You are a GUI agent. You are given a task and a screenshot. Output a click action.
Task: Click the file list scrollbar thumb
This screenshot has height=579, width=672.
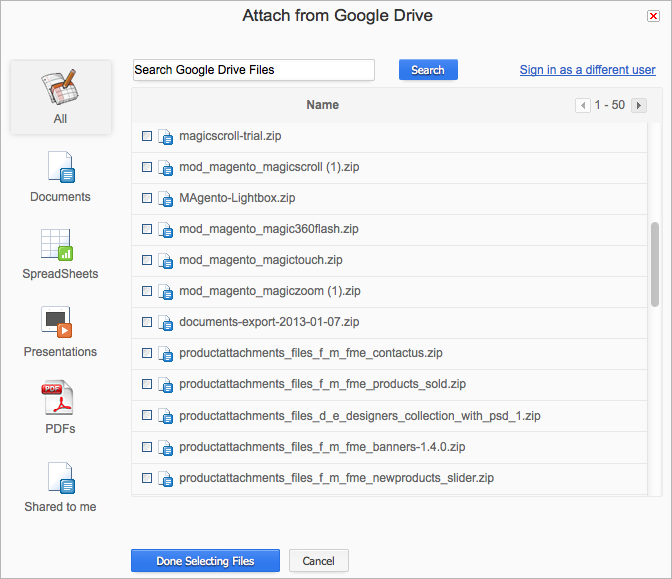coord(654,264)
